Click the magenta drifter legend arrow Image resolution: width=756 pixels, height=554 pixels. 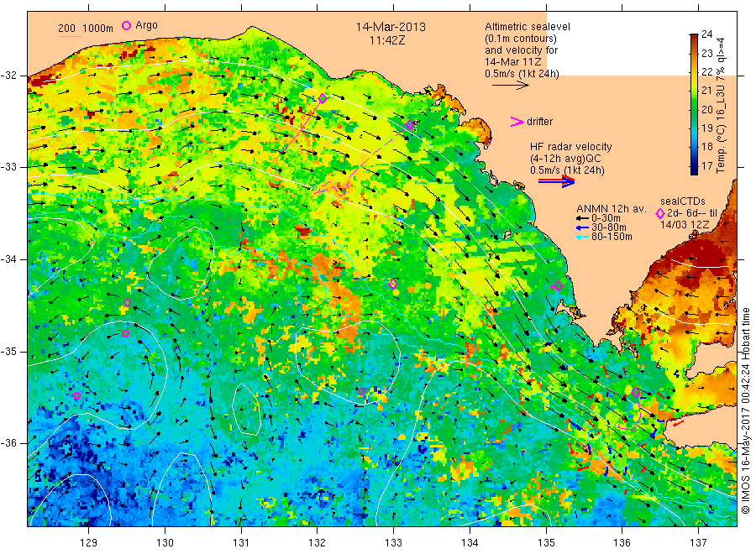pos(517,122)
